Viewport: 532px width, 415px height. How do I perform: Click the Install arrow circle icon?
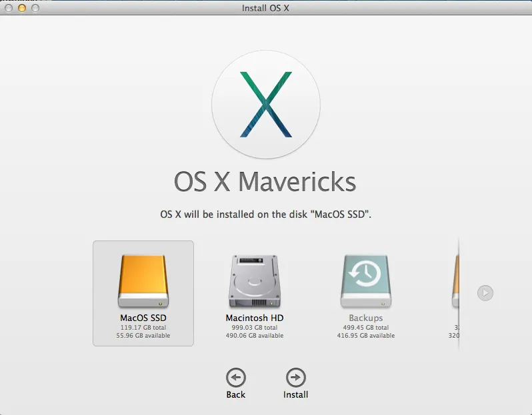pos(296,378)
